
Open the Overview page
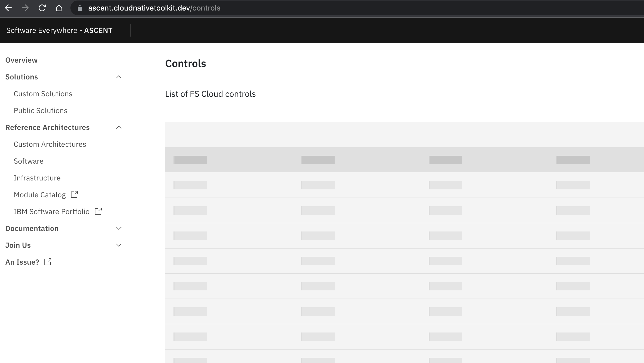21,60
